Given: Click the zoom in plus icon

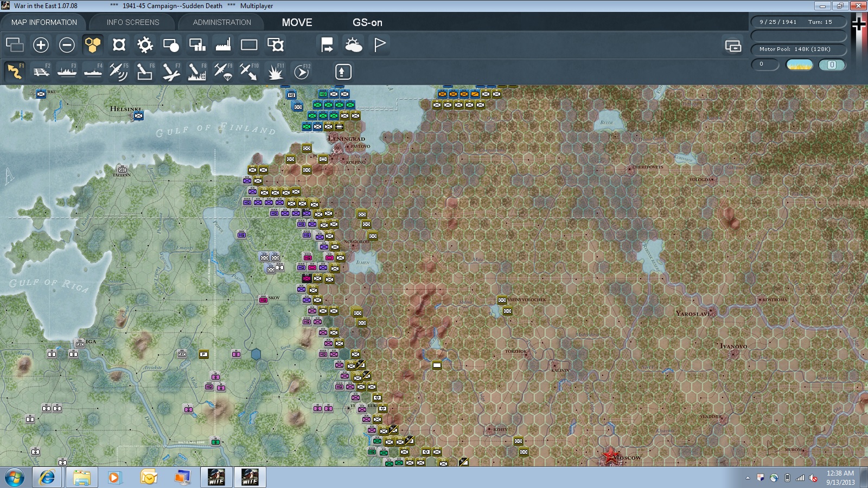Looking at the screenshot, I should [x=41, y=44].
